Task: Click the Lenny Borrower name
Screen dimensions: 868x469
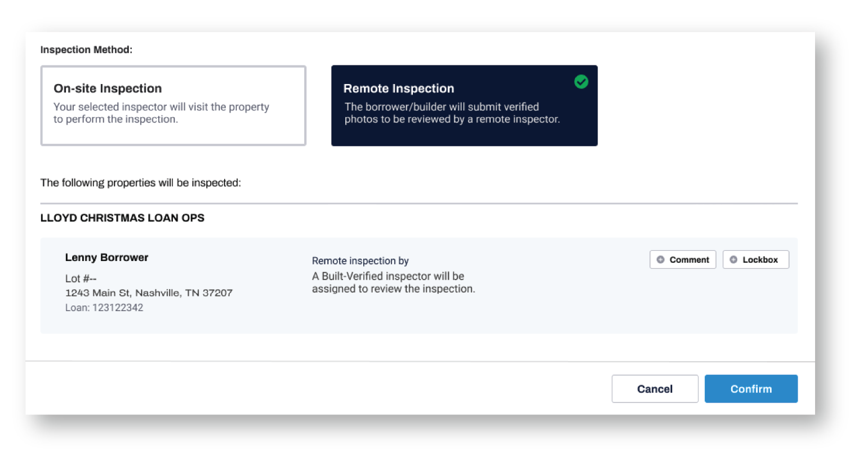Action: [x=106, y=258]
